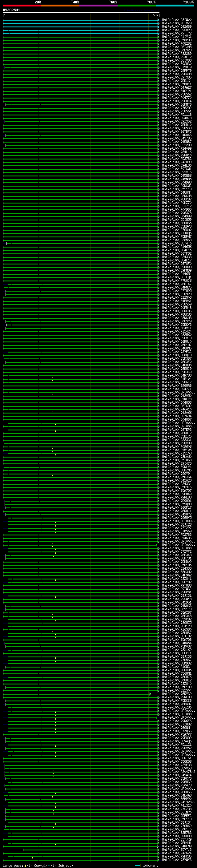Click the gap marker triangle in the UniRef100_P16580 row
The image size is (197, 868).
click(x=52, y=631)
